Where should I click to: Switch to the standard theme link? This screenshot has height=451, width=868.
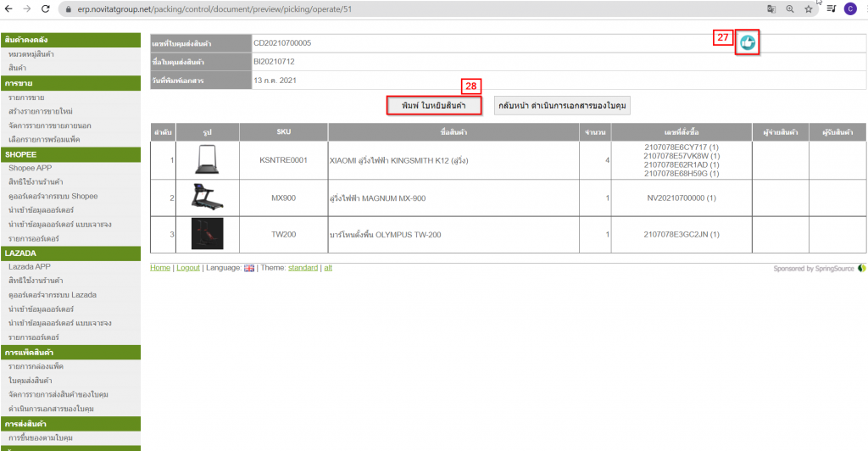[303, 268]
